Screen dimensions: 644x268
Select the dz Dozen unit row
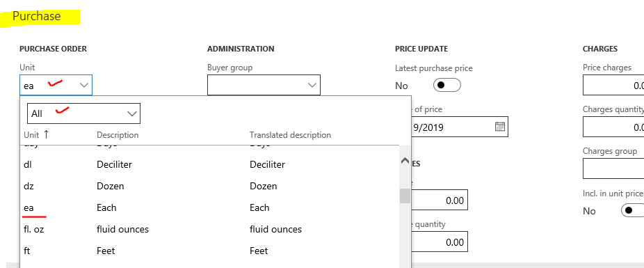click(209, 186)
